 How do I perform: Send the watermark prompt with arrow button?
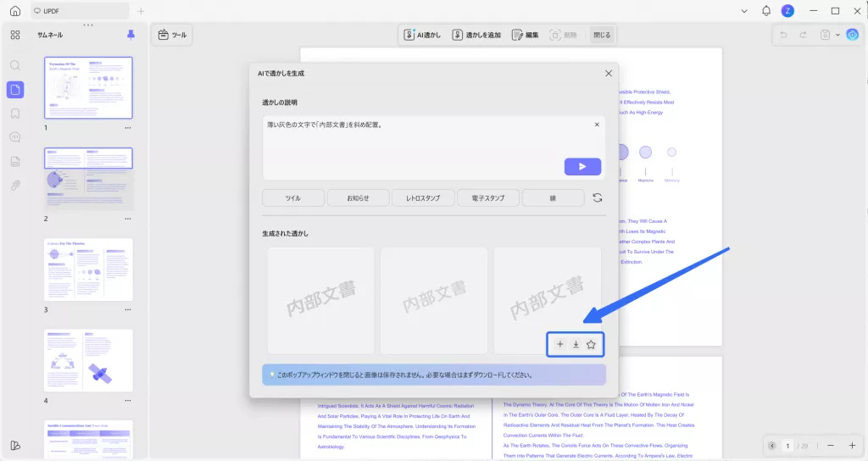(582, 167)
